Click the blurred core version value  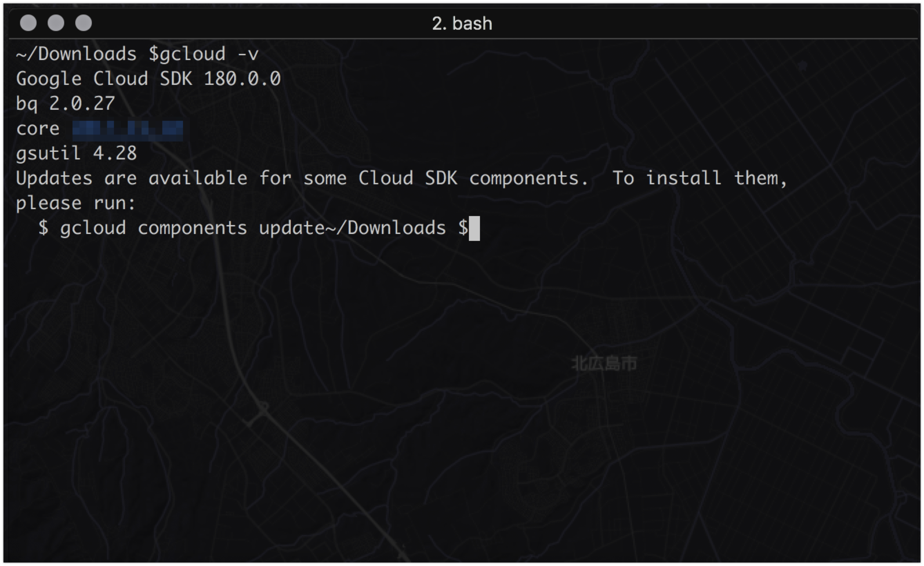[x=127, y=130]
